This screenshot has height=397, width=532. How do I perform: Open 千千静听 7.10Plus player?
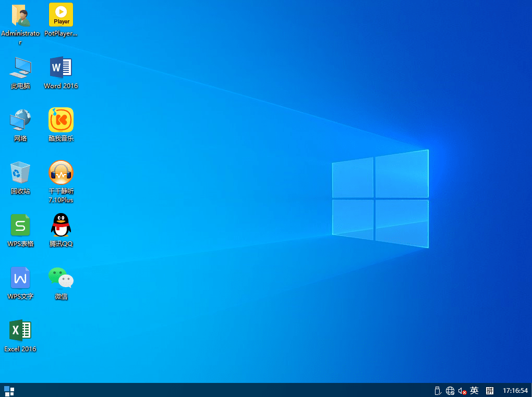[61, 172]
